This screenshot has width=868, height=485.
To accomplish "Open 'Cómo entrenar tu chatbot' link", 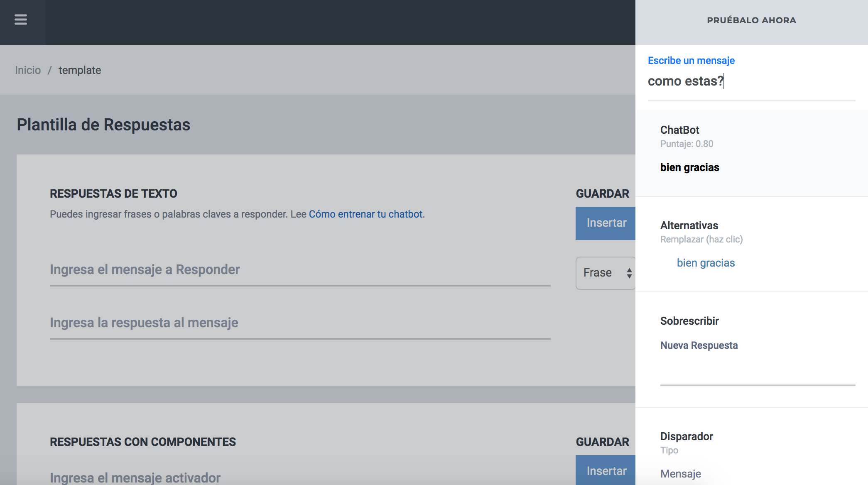I will (x=365, y=214).
